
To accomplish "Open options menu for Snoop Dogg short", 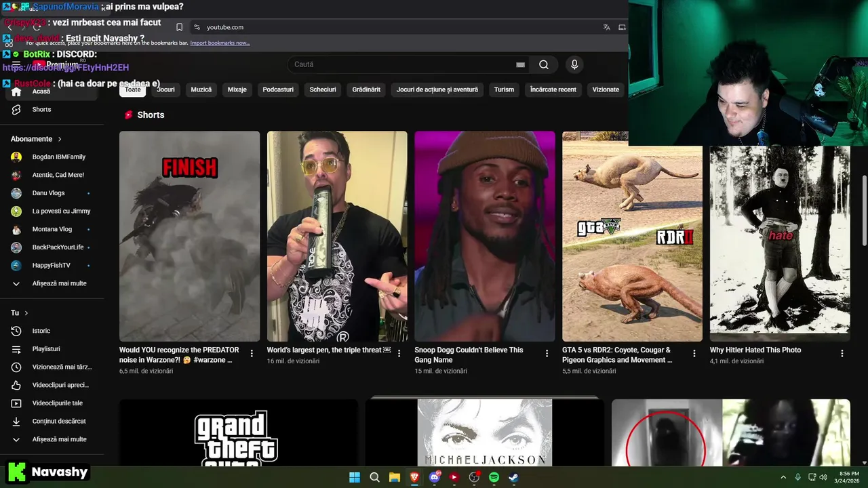I will (547, 353).
